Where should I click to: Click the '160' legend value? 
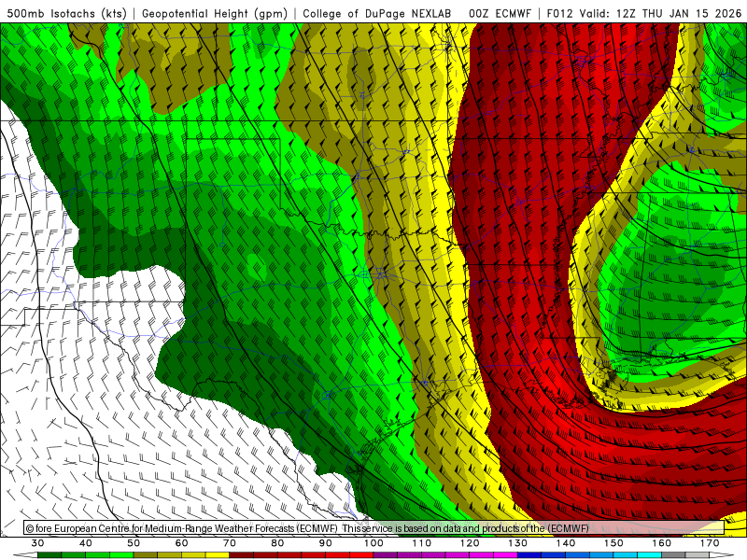pyautogui.click(x=662, y=543)
